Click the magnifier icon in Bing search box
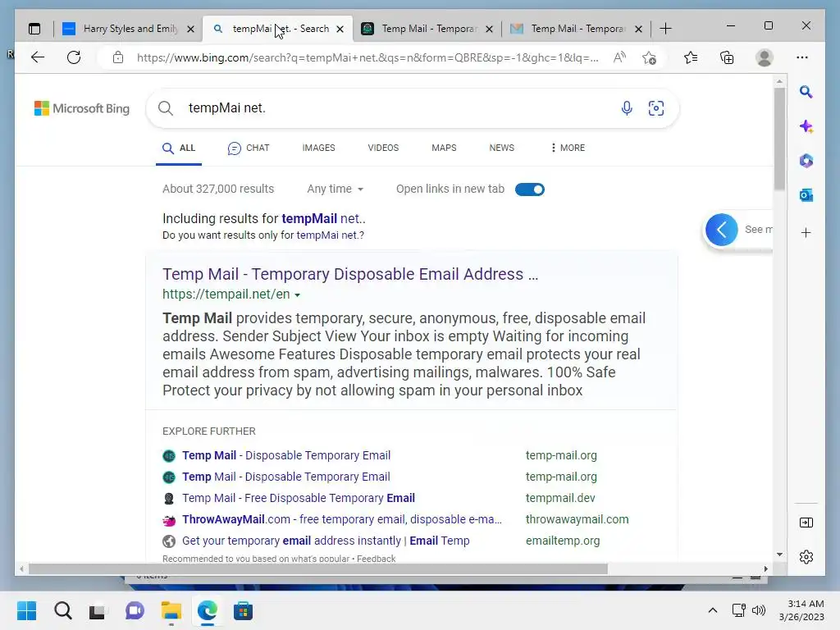Screen dimensions: 840x630 (166, 108)
